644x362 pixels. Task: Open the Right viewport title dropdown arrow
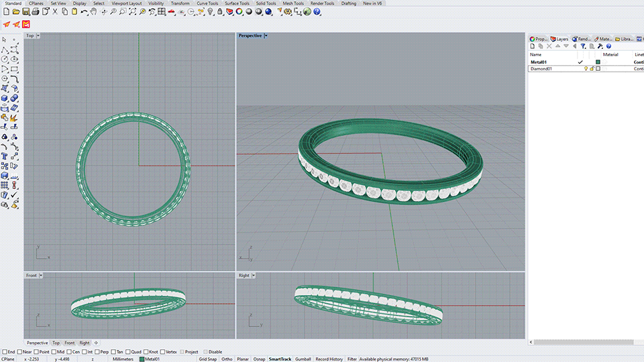253,276
